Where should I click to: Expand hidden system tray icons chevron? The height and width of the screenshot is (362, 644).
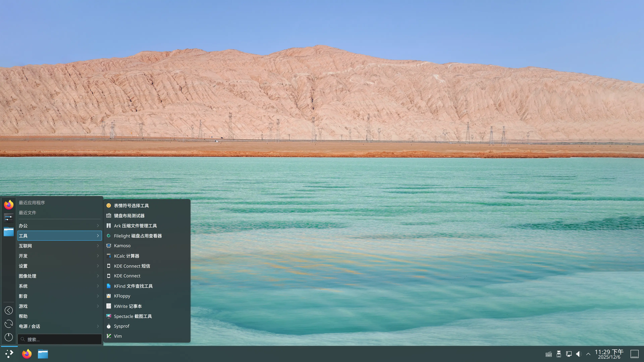(588, 354)
